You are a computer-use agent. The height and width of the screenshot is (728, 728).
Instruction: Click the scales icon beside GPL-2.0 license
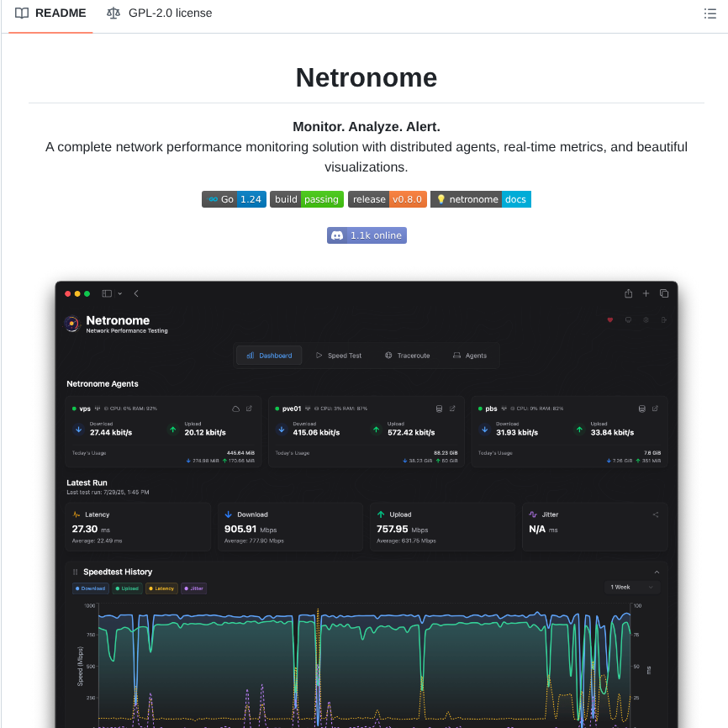pos(113,13)
